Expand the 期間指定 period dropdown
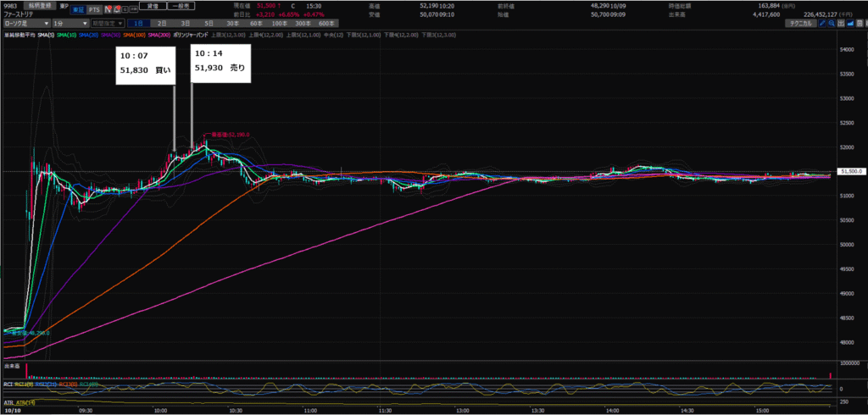868x415 pixels. point(107,24)
